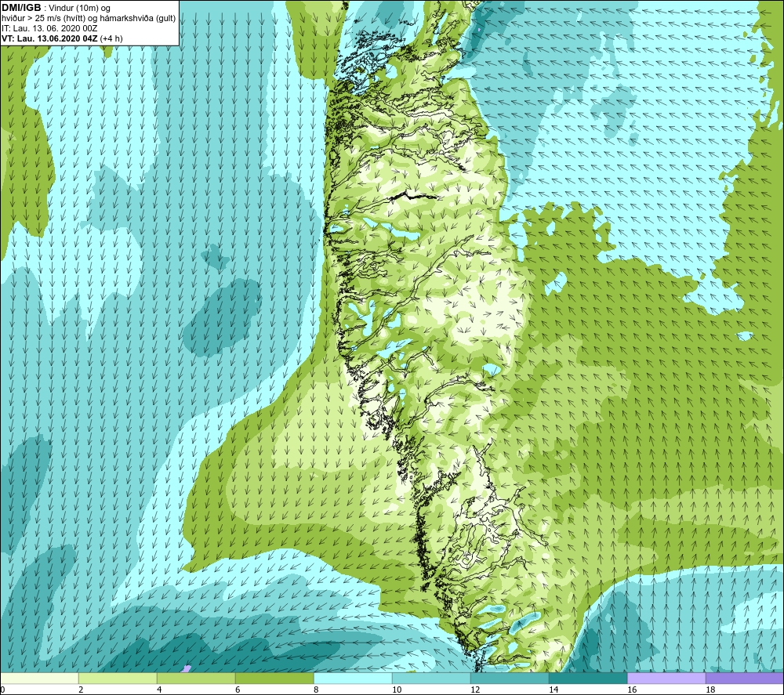Click the 10–12 m/s turquoise legend swatch
784x695 pixels.
[x=431, y=678]
